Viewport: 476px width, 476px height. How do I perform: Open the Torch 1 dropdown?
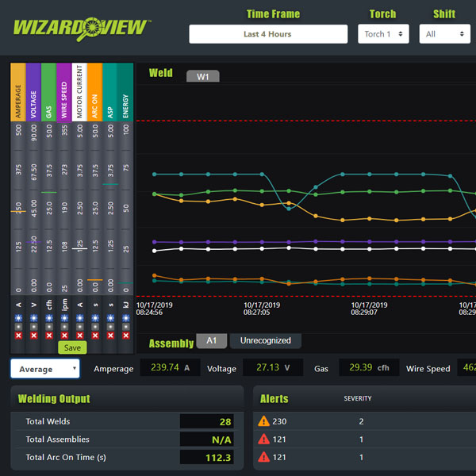(384, 34)
